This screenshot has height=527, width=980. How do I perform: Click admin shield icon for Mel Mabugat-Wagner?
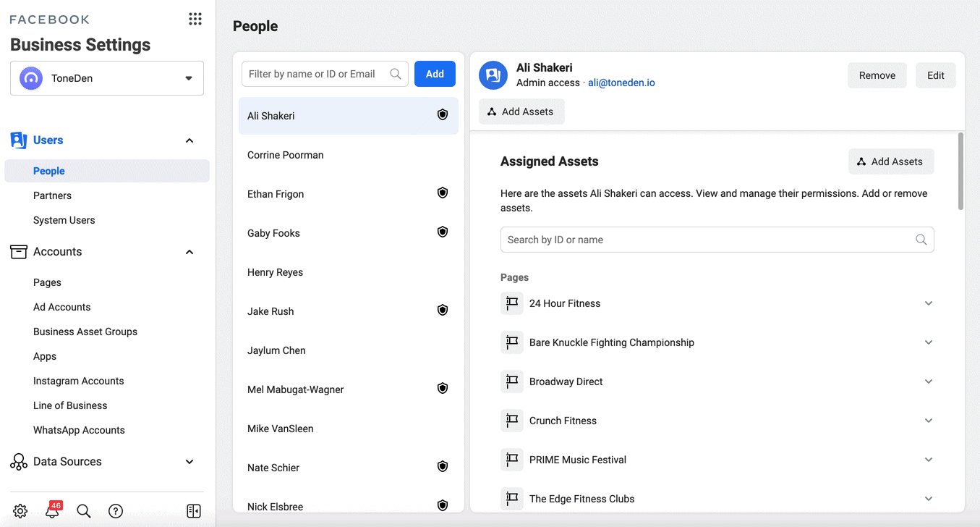point(443,389)
